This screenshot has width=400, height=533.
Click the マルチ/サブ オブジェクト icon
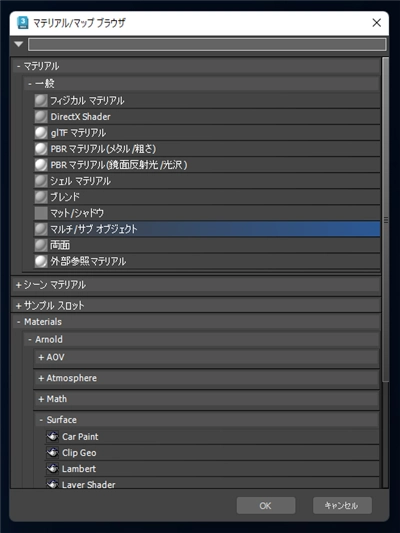(41, 229)
